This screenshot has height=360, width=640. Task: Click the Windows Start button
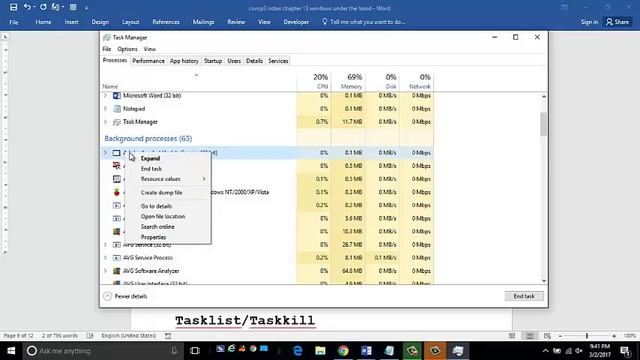11,351
